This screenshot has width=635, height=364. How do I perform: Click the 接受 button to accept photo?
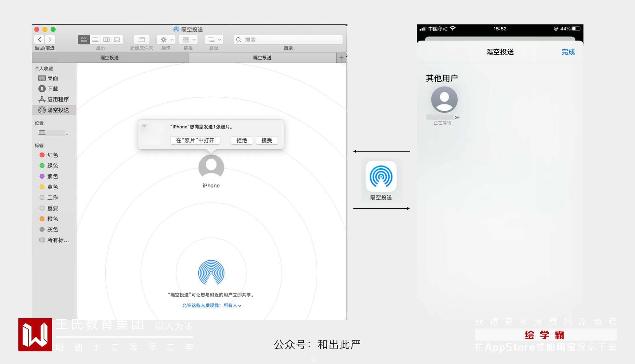266,140
